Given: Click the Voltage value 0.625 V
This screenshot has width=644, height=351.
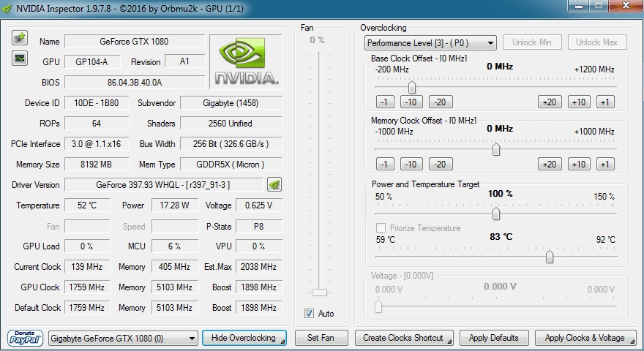Looking at the screenshot, I should pos(259,205).
